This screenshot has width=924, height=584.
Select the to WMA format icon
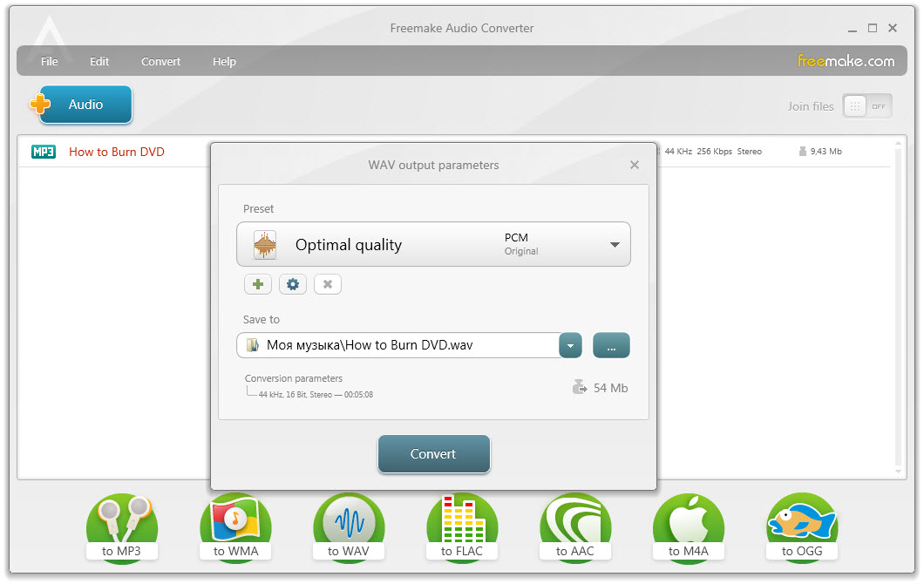[235, 527]
